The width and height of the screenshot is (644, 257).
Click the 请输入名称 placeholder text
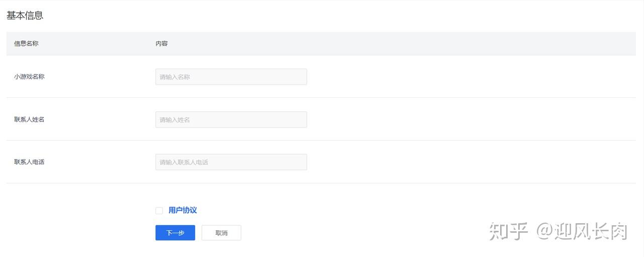point(175,77)
